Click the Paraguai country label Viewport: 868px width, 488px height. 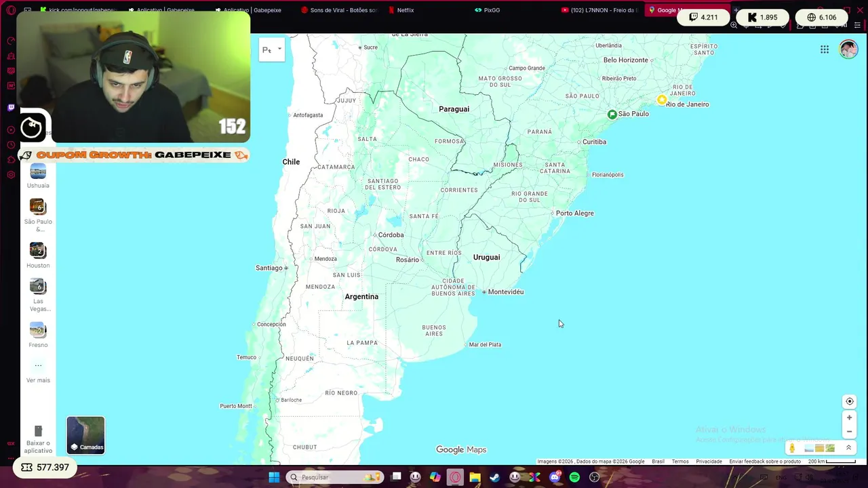coord(454,109)
